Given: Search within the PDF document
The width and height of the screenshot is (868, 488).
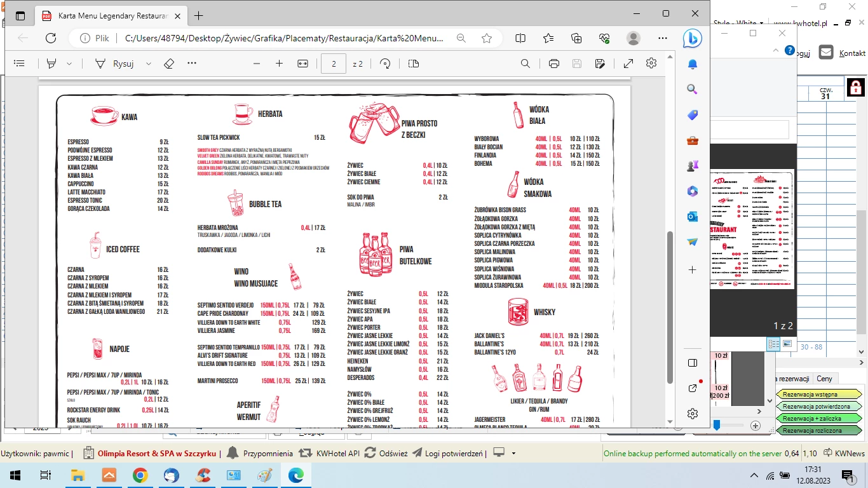Looking at the screenshot, I should [x=526, y=64].
